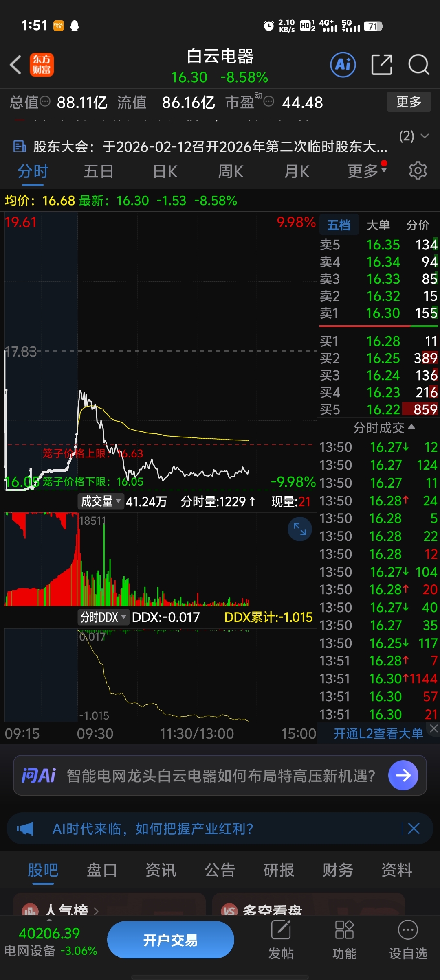Open chart settings gear icon
The height and width of the screenshot is (980, 440).
pyautogui.click(x=418, y=171)
